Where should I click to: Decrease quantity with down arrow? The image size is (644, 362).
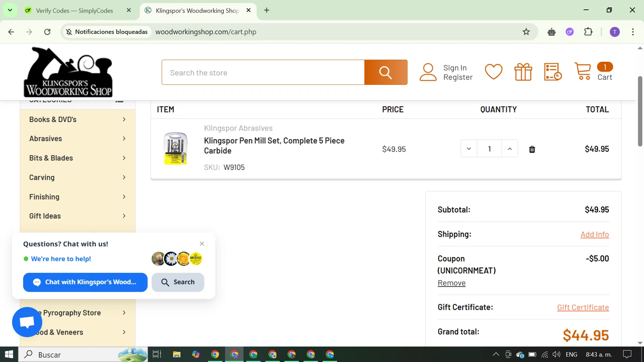(x=469, y=149)
